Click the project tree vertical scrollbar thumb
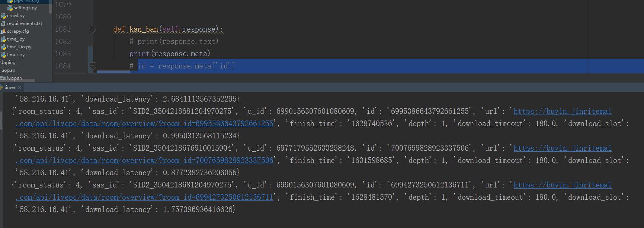The image size is (644, 228). click(51, 7)
